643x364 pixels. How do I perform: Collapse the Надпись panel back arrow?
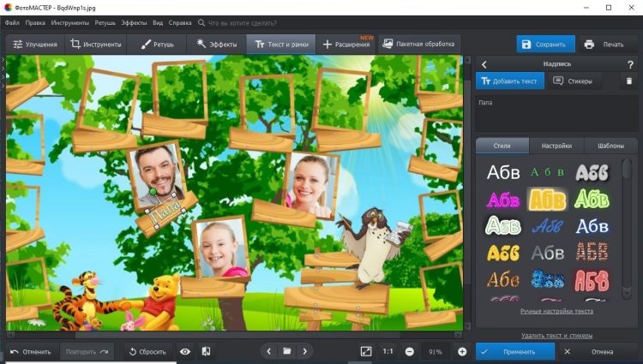484,64
